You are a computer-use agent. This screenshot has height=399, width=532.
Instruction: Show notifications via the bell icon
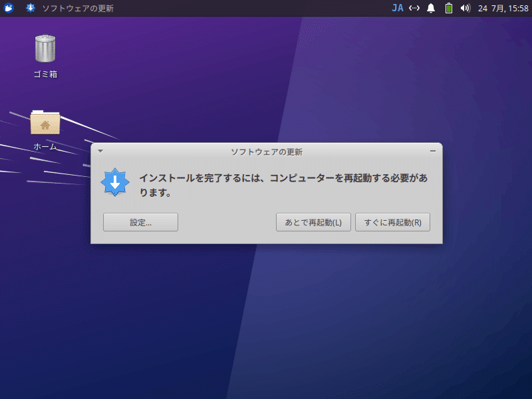point(431,8)
